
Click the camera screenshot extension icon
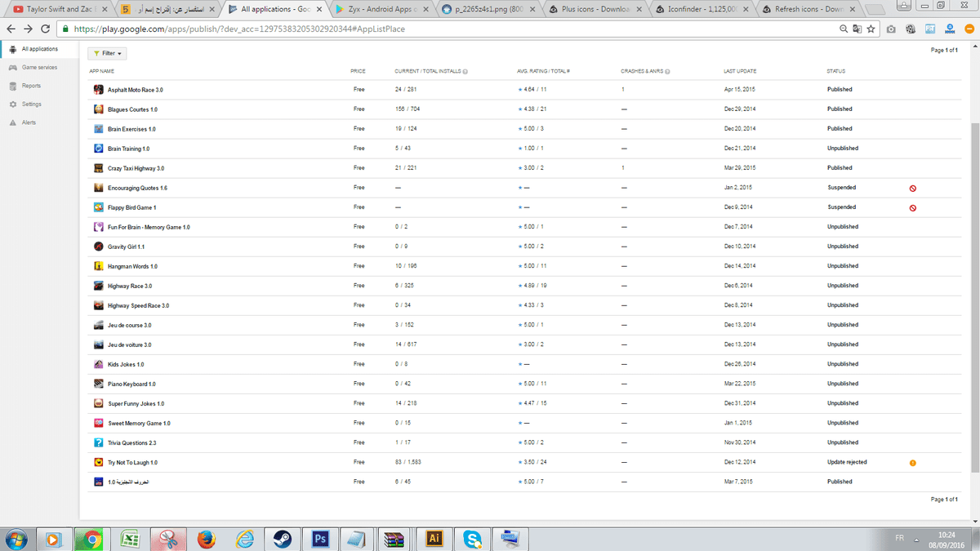point(891,29)
